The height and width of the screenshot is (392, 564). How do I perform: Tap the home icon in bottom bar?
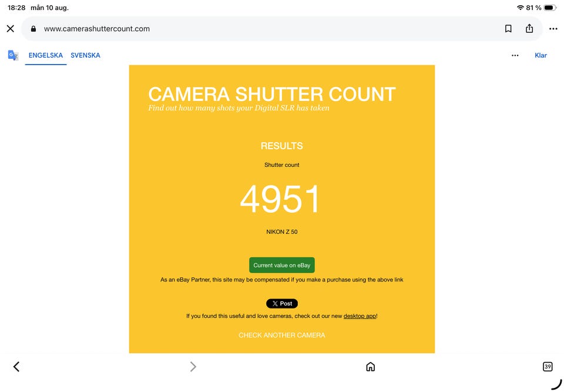[371, 367]
